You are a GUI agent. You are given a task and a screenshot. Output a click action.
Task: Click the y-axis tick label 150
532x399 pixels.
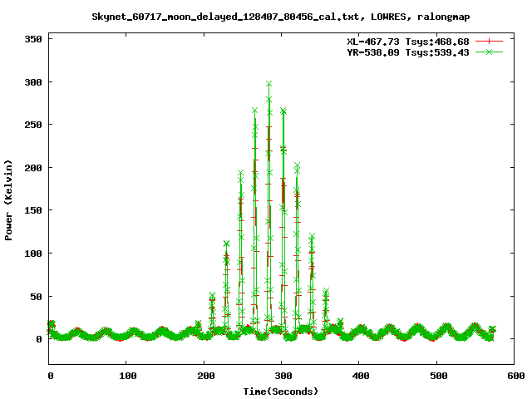coord(33,210)
